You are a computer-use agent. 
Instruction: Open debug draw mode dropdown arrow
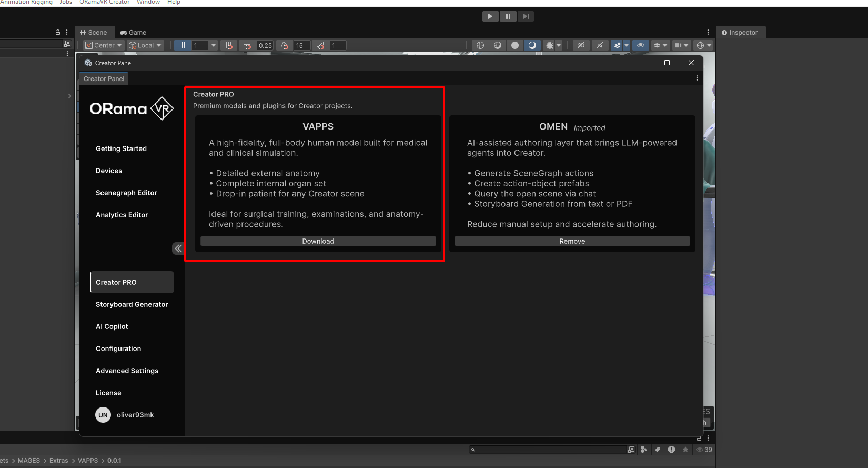tap(559, 45)
